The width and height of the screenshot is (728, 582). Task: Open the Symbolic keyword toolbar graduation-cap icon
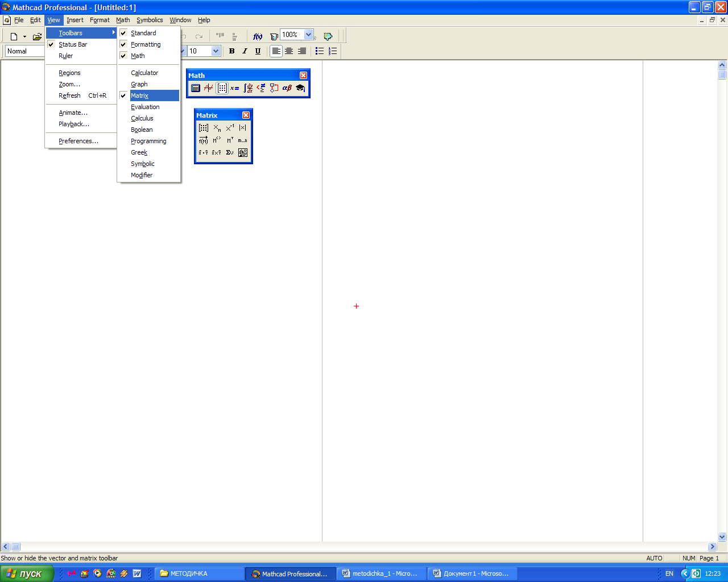(x=300, y=88)
